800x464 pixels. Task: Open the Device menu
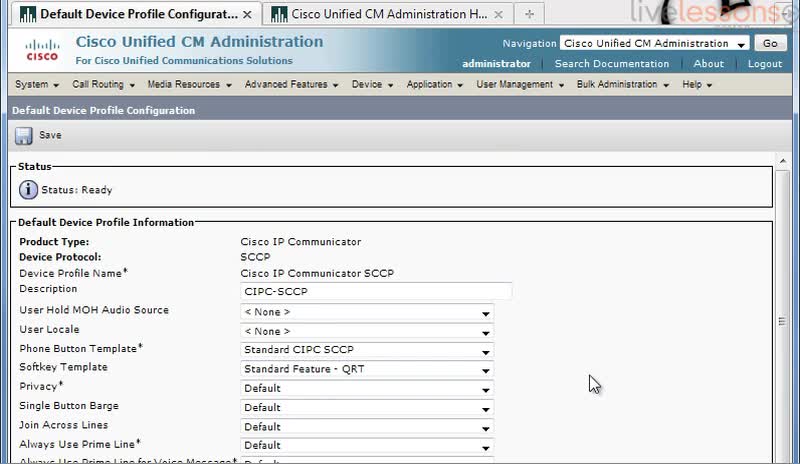372,85
